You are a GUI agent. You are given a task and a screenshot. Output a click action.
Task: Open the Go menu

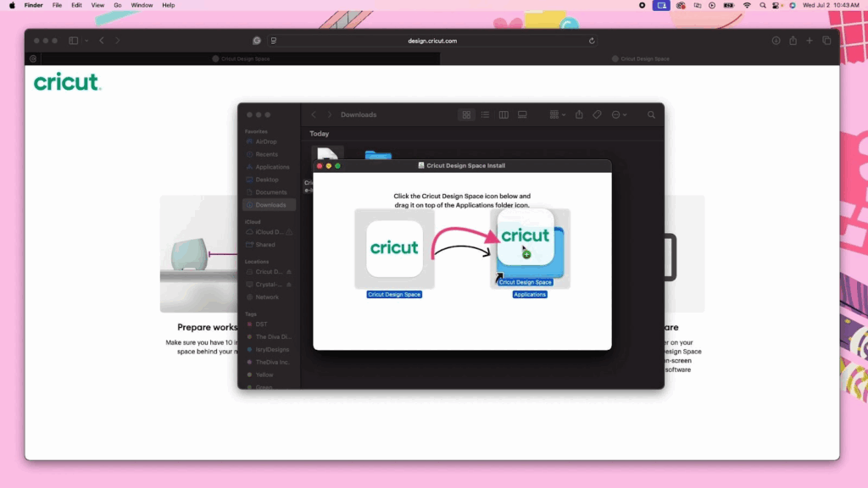117,5
